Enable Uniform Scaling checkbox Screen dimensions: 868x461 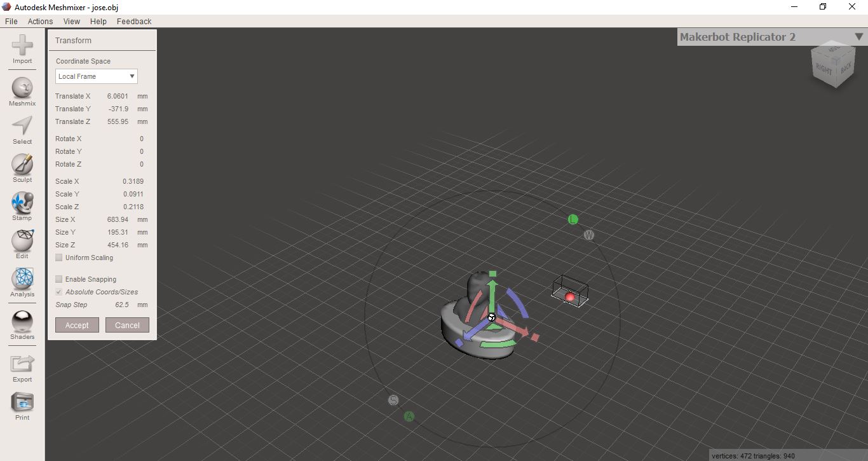[x=59, y=258]
